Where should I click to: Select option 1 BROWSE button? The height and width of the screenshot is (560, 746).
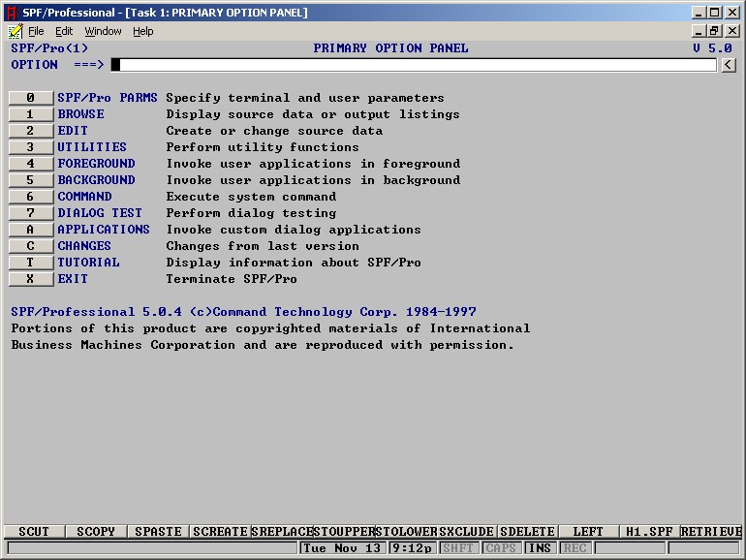(30, 114)
